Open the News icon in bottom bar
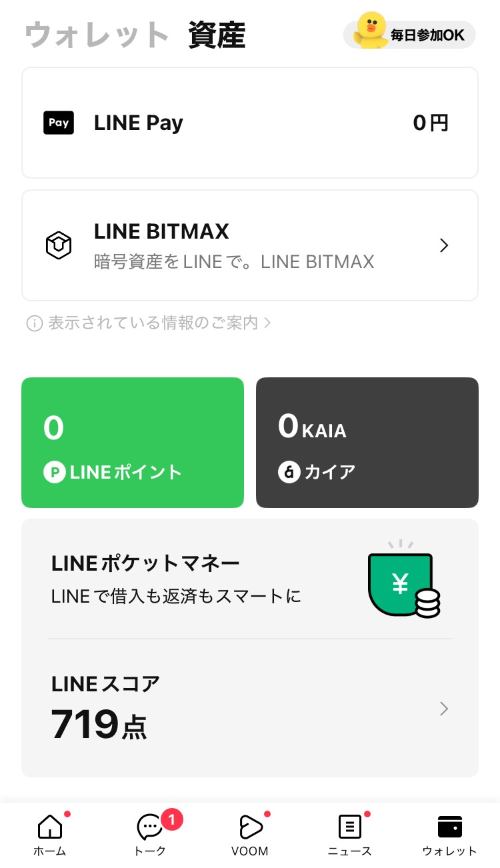500x868 pixels. [x=349, y=827]
